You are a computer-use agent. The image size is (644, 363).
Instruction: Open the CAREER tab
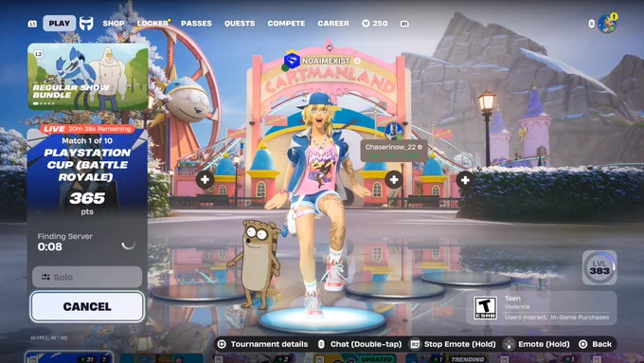[x=333, y=24]
